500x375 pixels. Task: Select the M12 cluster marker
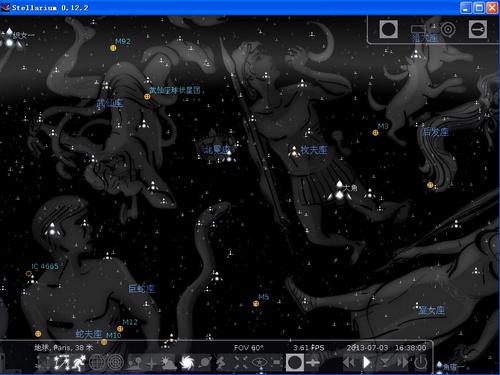120,329
